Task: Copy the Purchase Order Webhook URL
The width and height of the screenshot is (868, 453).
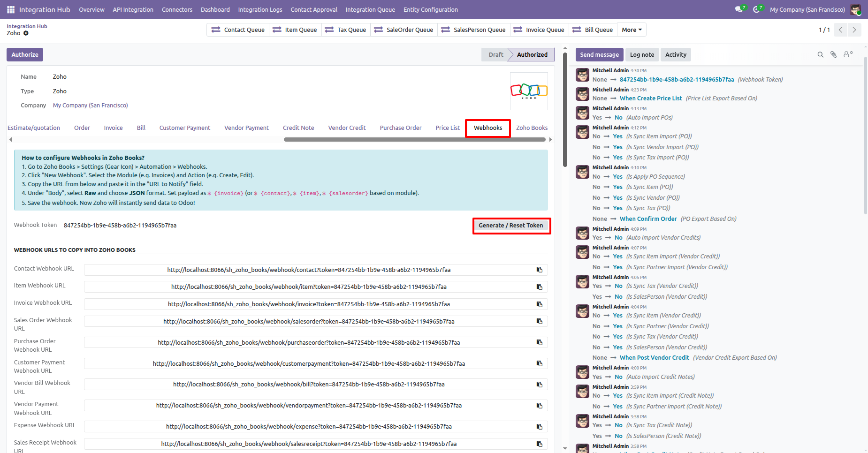Action: tap(540, 343)
